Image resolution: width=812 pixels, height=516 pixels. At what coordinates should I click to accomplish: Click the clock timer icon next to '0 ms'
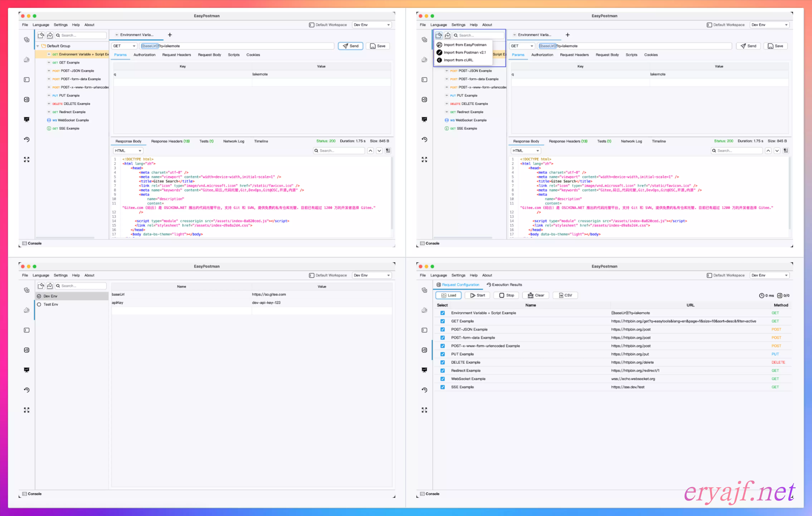click(761, 295)
